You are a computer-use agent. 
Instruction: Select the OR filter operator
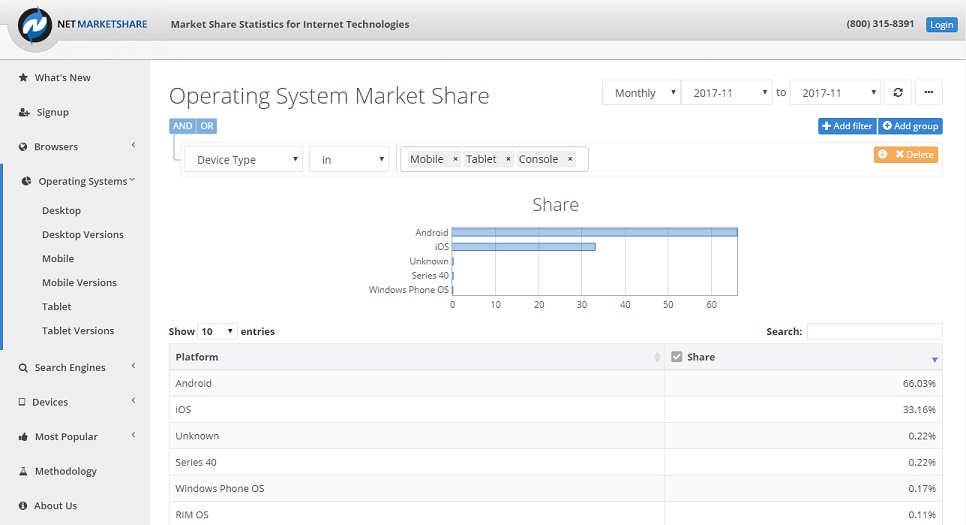pos(206,126)
